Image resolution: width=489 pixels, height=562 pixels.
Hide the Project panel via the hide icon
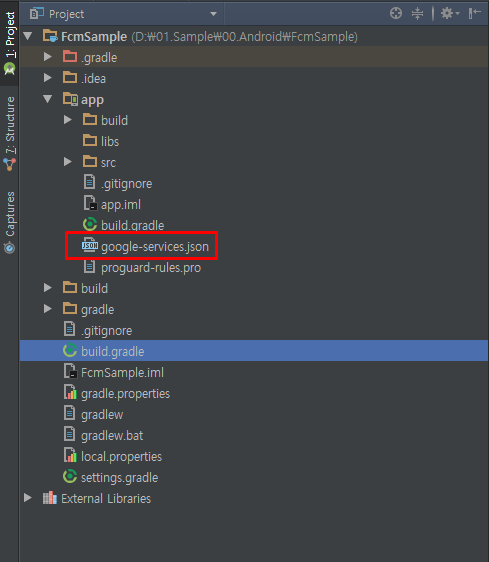474,14
